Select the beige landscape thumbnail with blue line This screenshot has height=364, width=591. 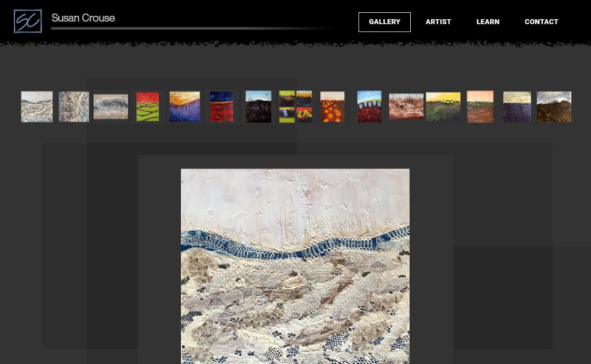click(x=37, y=107)
